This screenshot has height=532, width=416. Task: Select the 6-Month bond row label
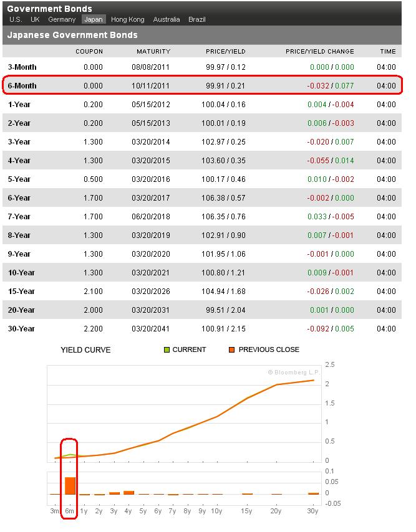(x=22, y=85)
